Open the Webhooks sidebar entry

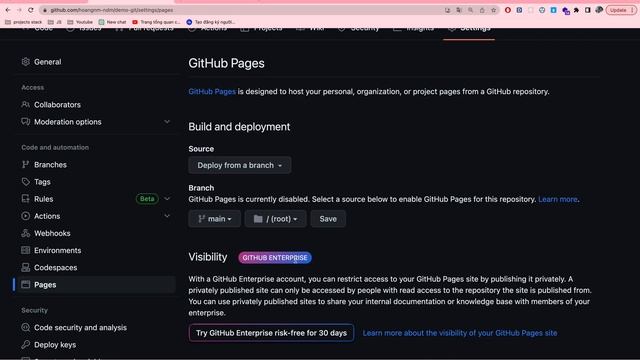pyautogui.click(x=95, y=233)
